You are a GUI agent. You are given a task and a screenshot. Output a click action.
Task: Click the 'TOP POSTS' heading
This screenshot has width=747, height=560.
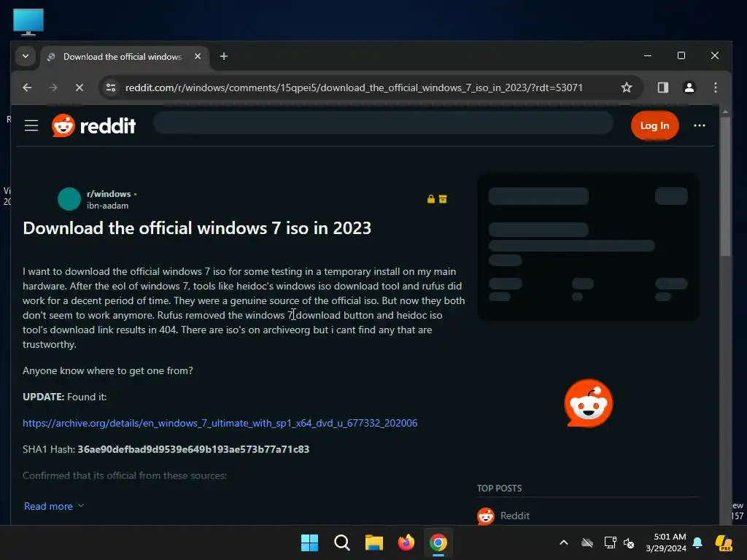(x=499, y=488)
